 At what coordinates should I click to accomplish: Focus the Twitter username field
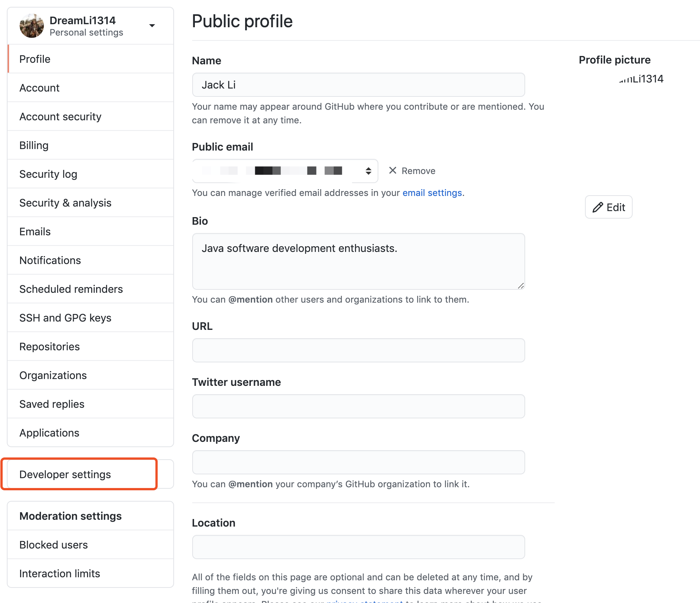(x=358, y=406)
